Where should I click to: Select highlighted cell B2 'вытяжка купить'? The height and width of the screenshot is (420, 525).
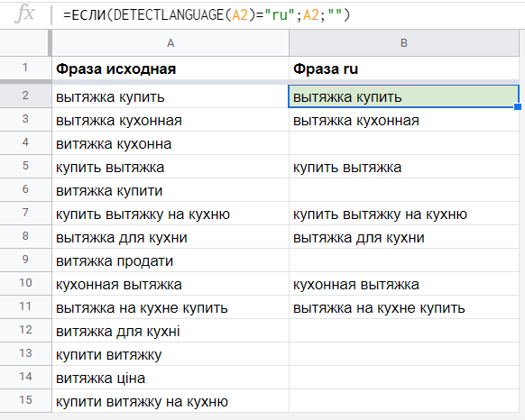click(404, 96)
